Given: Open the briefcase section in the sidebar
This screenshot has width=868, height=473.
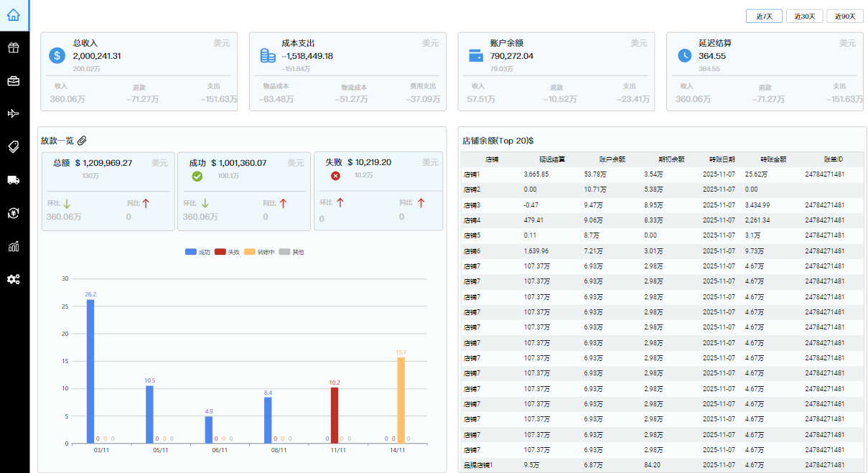Looking at the screenshot, I should pyautogui.click(x=14, y=81).
